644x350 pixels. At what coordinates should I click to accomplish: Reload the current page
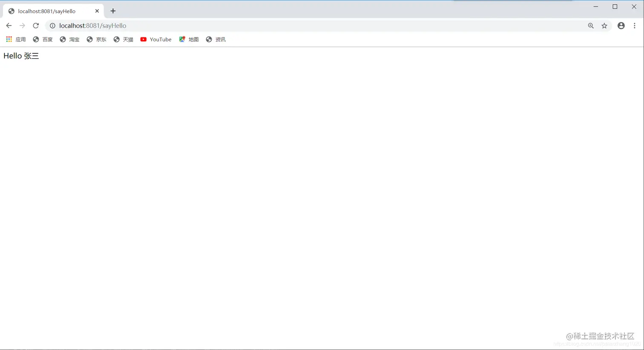[x=36, y=26]
